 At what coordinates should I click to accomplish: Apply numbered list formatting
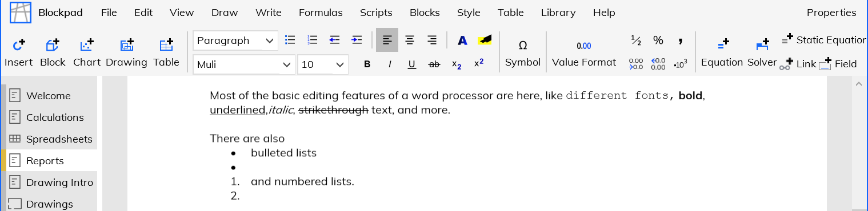pos(313,40)
